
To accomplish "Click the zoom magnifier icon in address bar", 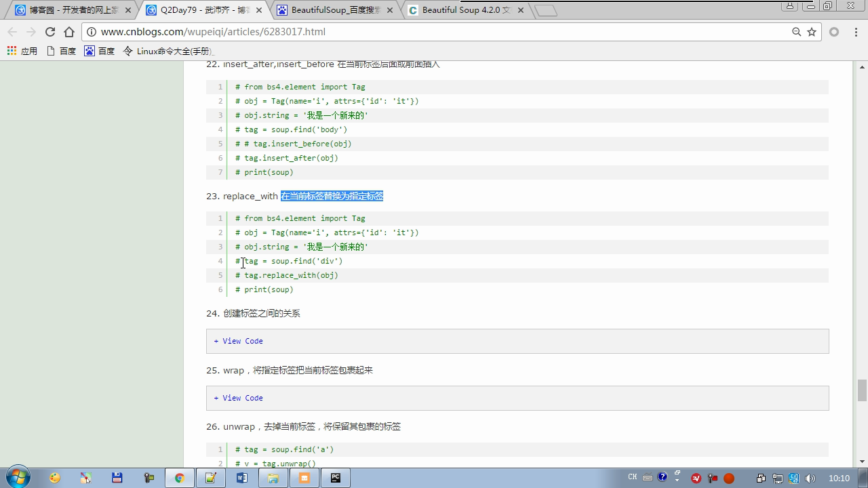I will tap(797, 32).
